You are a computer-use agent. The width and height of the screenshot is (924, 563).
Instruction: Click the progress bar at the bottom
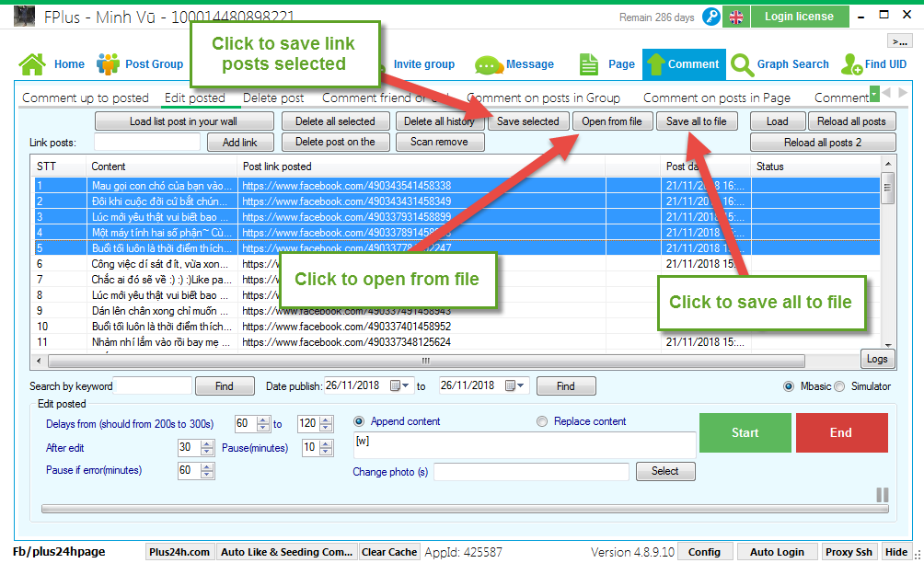465,509
